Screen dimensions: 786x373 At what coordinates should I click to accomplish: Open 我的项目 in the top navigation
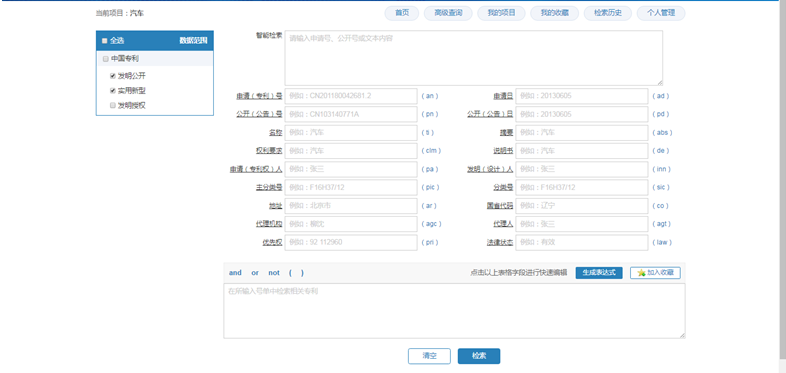point(501,14)
